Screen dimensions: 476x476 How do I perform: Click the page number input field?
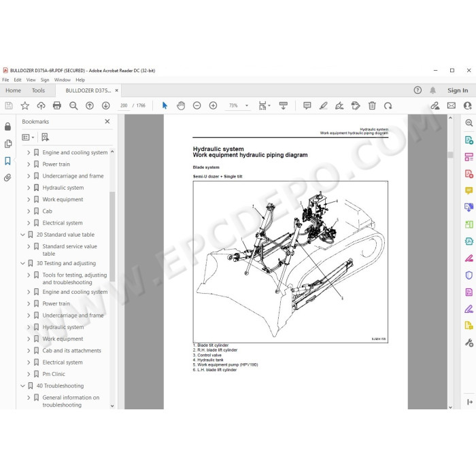point(124,105)
